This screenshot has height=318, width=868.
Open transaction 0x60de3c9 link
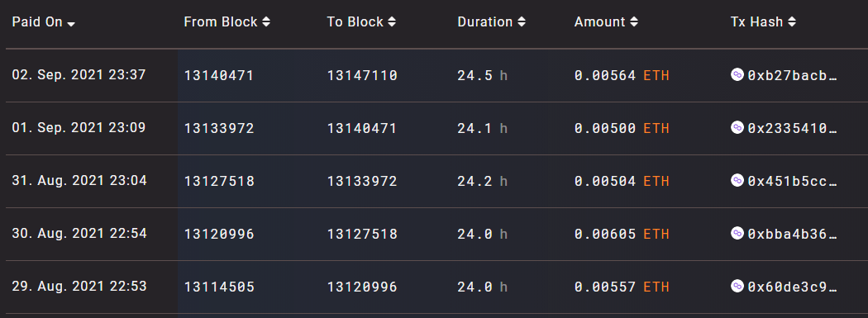(x=792, y=287)
